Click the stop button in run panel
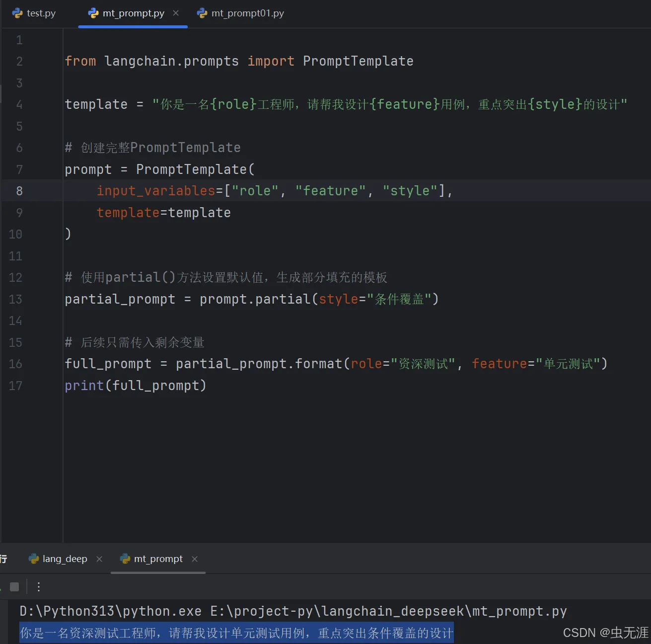Viewport: 651px width, 644px height. tap(14, 587)
